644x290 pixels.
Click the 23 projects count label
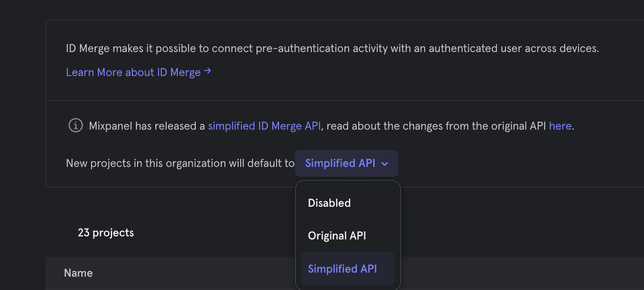tap(106, 233)
